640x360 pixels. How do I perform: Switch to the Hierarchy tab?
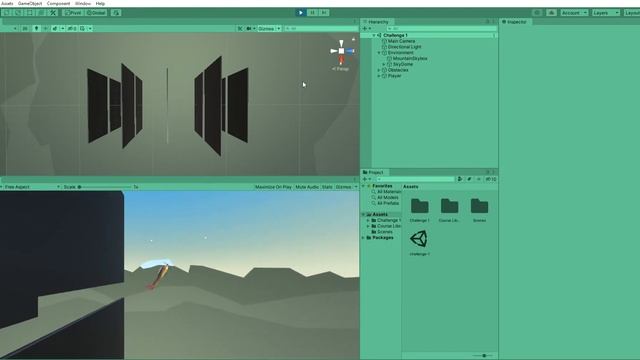coord(376,22)
